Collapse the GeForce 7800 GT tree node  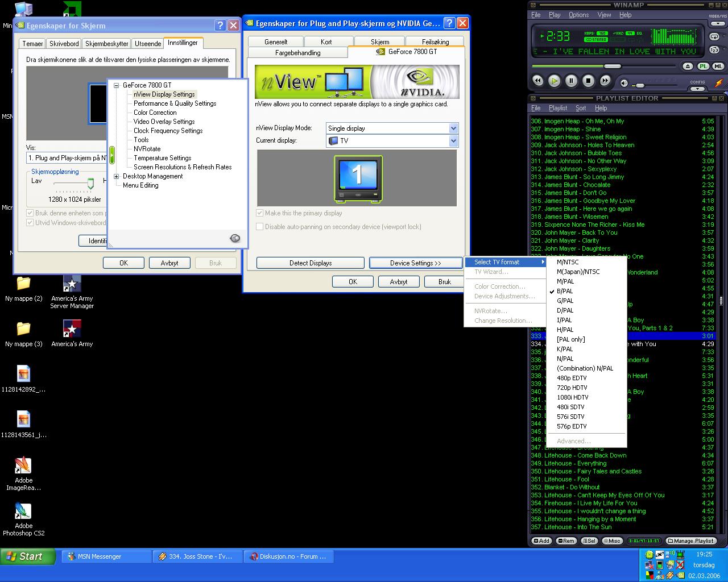tap(117, 85)
